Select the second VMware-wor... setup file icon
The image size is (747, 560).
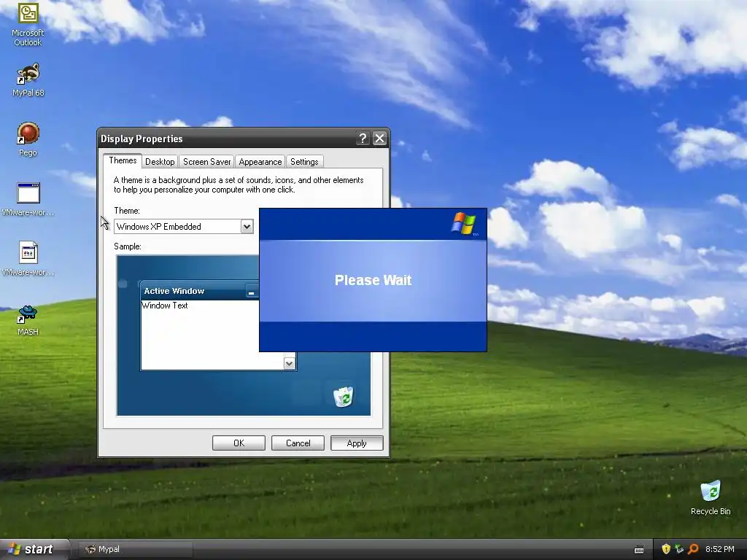(x=28, y=259)
